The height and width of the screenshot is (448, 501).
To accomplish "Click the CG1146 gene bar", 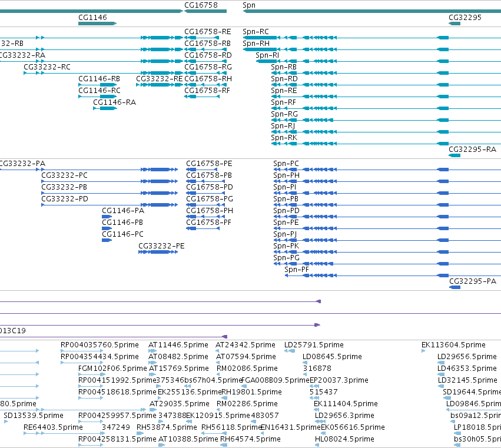I will click(98, 24).
